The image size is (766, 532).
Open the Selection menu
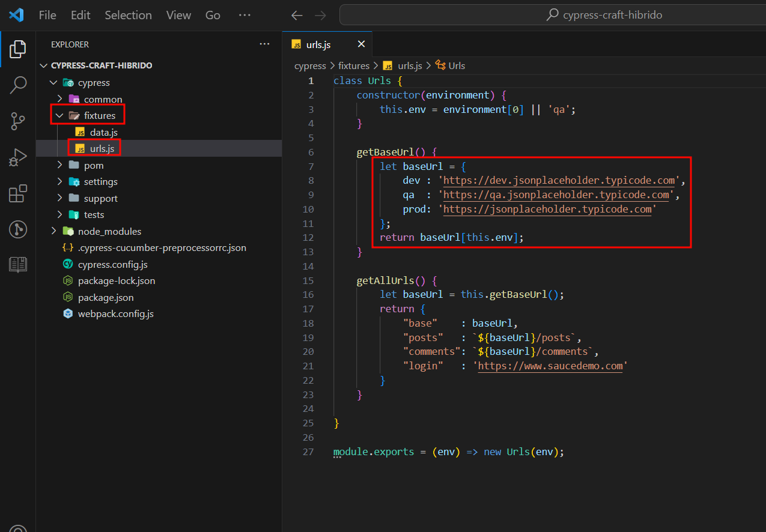[x=128, y=16]
